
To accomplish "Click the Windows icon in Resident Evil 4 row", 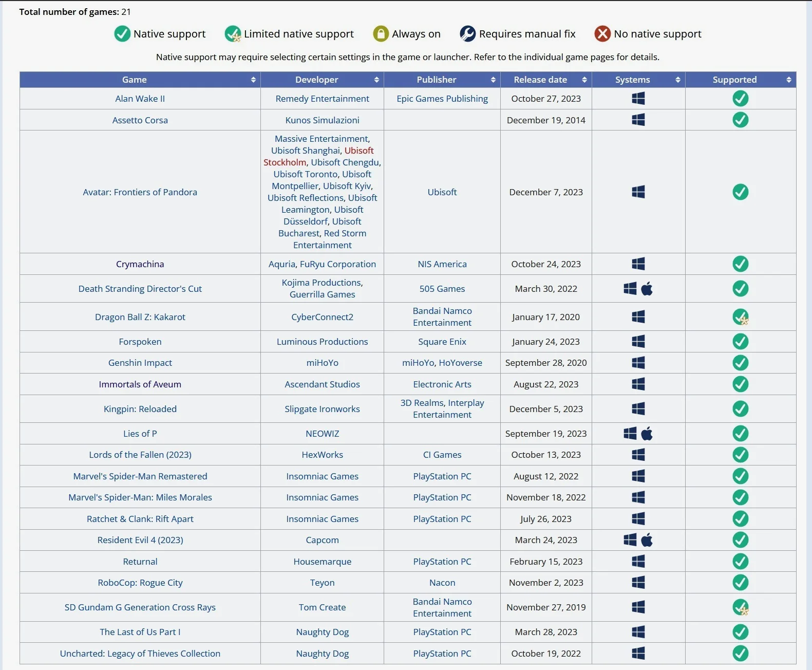I will tap(630, 540).
